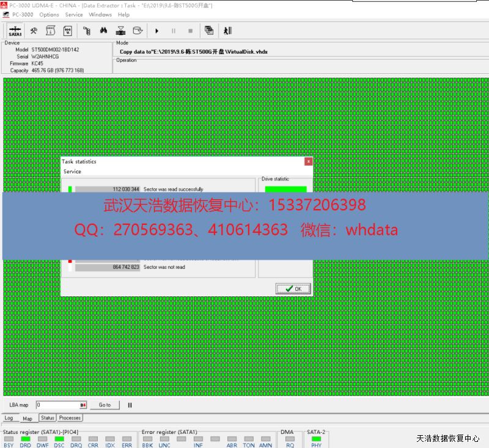Screen dimensions: 489x448
Task: Click the SATA1 port toolbar icon
Action: click(x=15, y=31)
